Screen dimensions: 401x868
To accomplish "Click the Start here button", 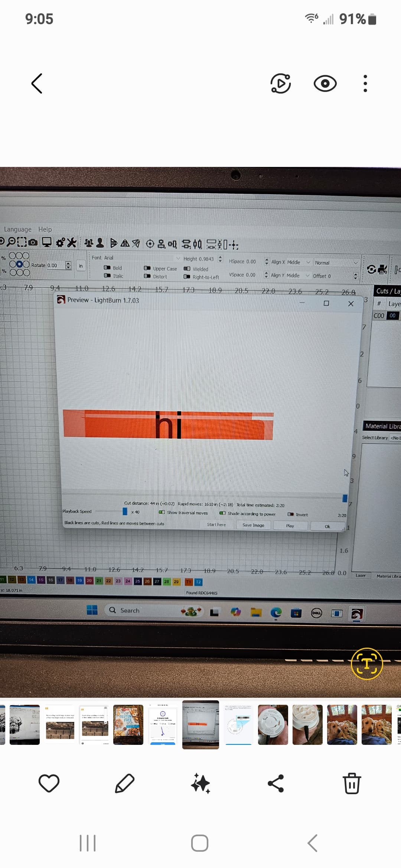I will (216, 525).
